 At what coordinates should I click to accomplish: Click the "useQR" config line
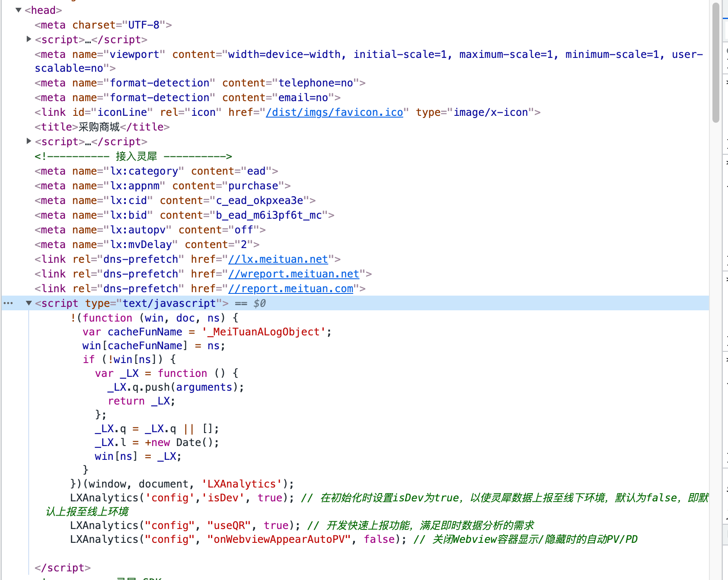click(x=302, y=526)
